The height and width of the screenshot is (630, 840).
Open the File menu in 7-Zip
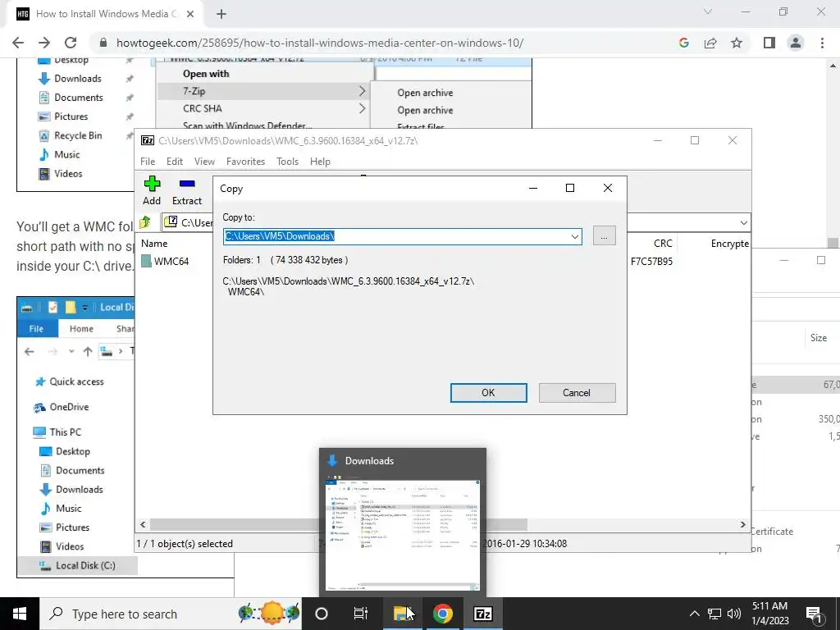pyautogui.click(x=148, y=162)
